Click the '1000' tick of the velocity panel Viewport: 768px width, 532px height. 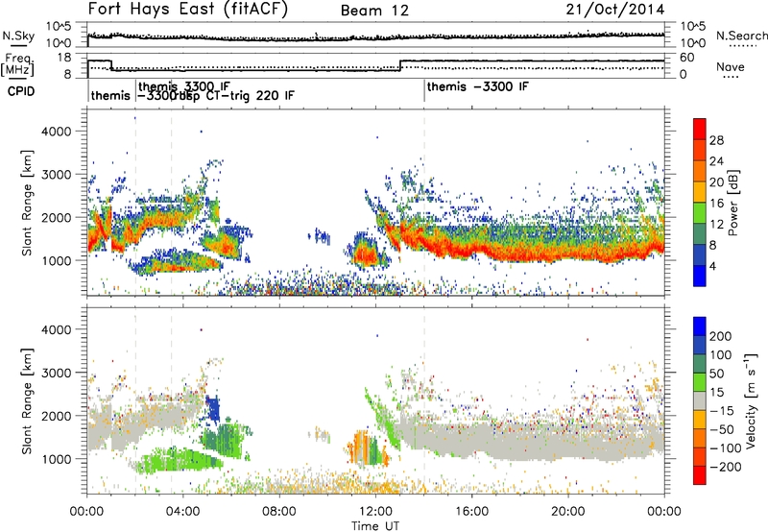(57, 459)
